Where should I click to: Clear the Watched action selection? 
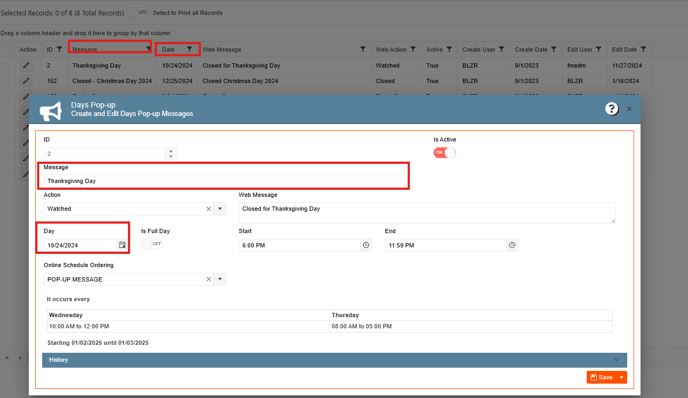[x=209, y=209]
